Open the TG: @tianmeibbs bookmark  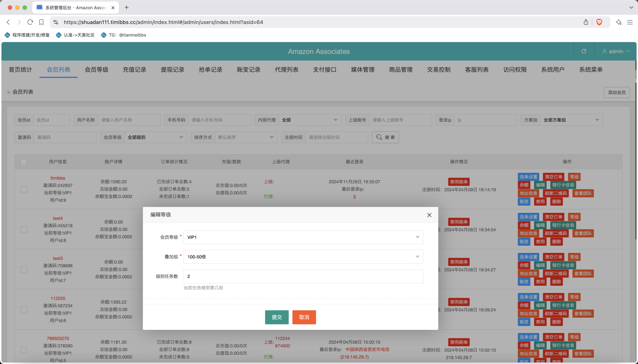click(124, 35)
